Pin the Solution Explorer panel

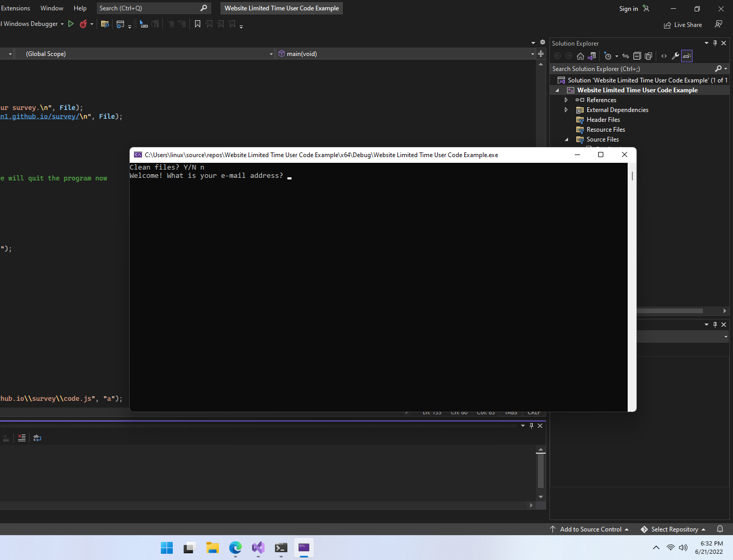click(x=715, y=43)
